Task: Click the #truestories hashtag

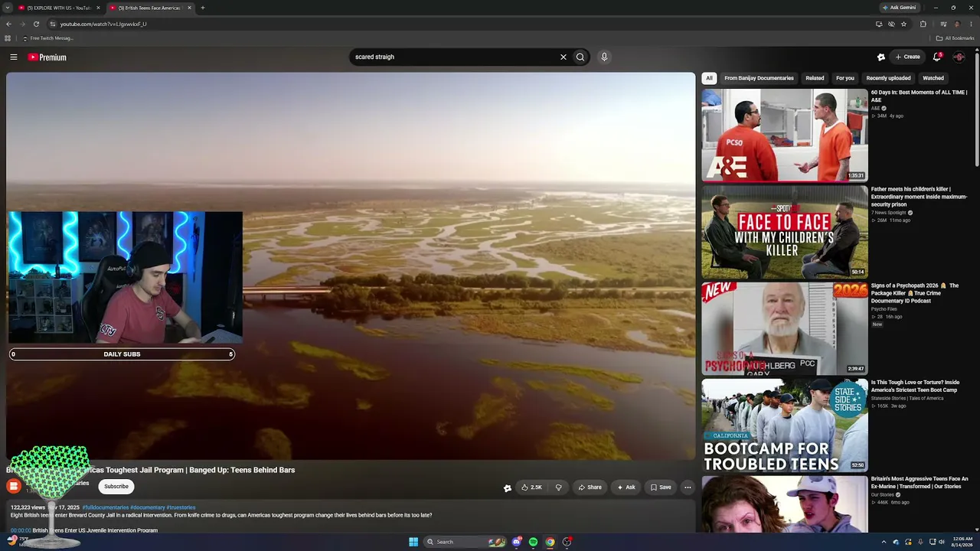Action: [x=181, y=507]
